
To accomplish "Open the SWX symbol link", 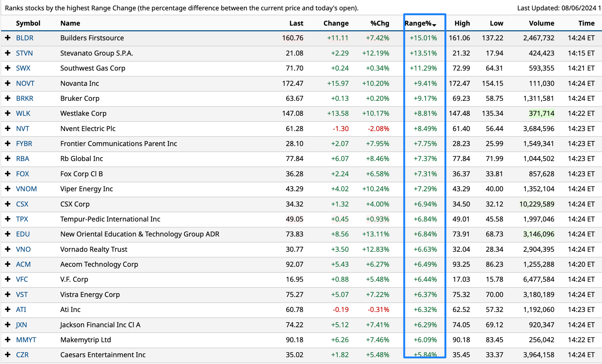I will tap(23, 68).
